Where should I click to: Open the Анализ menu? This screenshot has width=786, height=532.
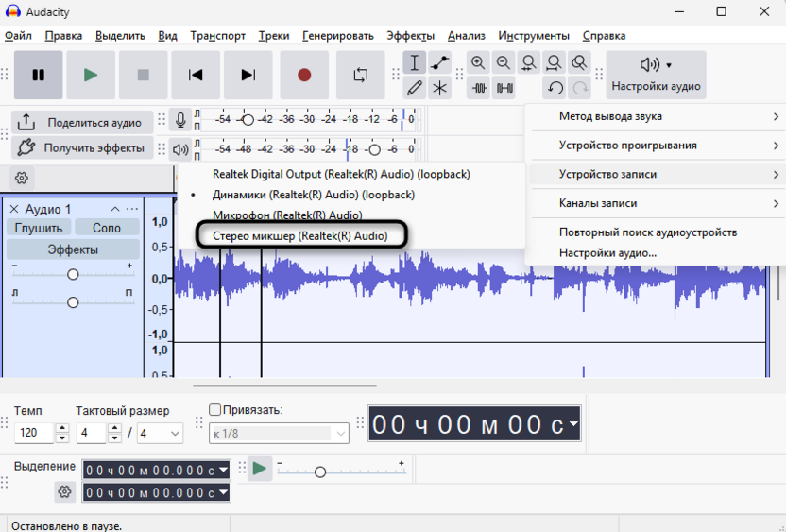click(x=467, y=36)
